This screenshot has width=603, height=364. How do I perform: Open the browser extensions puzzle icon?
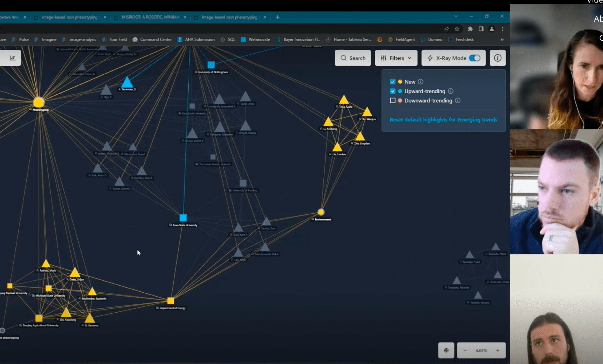pos(470,29)
